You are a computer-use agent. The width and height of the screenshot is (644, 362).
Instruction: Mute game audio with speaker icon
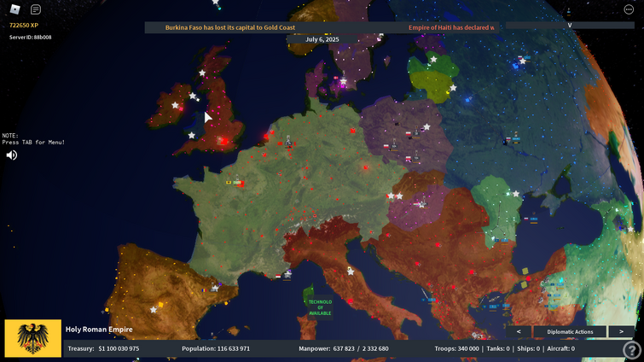pos(11,155)
